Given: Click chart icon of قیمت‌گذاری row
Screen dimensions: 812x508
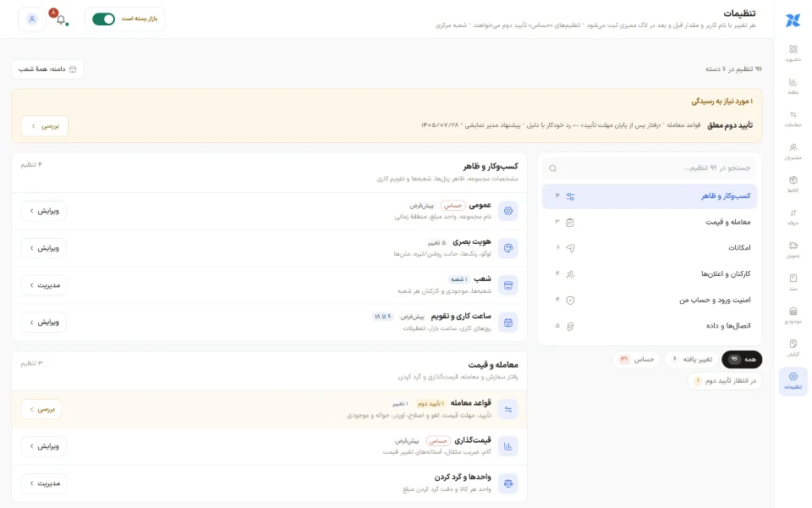Looking at the screenshot, I should pyautogui.click(x=508, y=446).
